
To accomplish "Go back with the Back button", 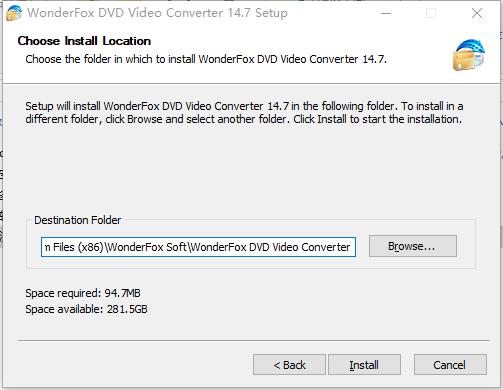I will 289,365.
